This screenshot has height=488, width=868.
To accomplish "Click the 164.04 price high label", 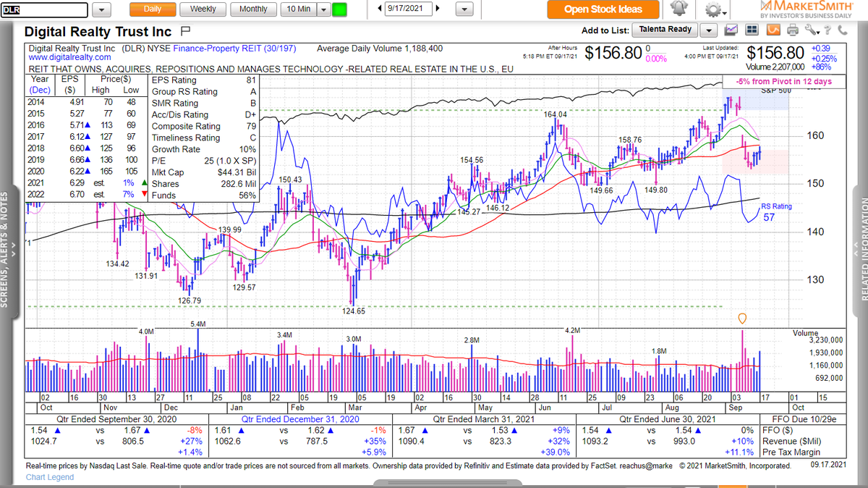I will coord(555,115).
